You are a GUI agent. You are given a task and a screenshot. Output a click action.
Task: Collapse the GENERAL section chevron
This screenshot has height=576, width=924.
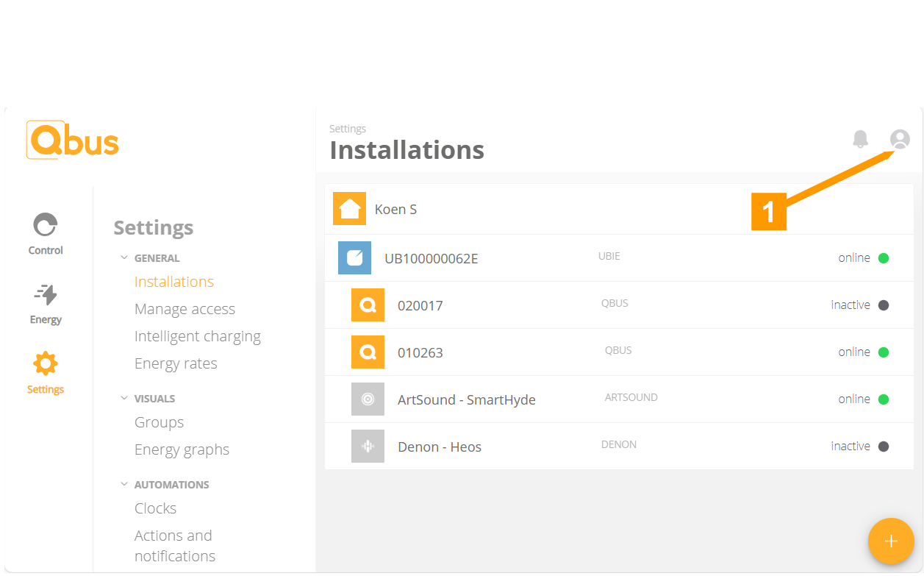click(x=124, y=257)
